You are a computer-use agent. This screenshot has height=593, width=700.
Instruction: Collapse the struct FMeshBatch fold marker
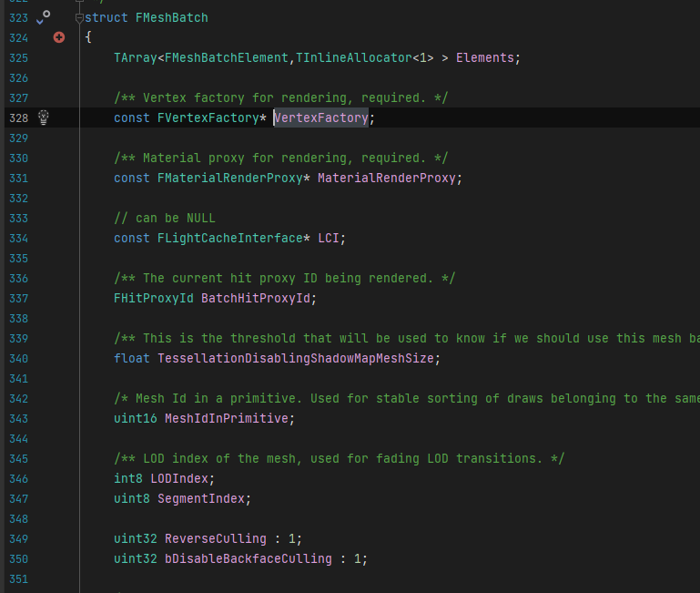(x=79, y=18)
